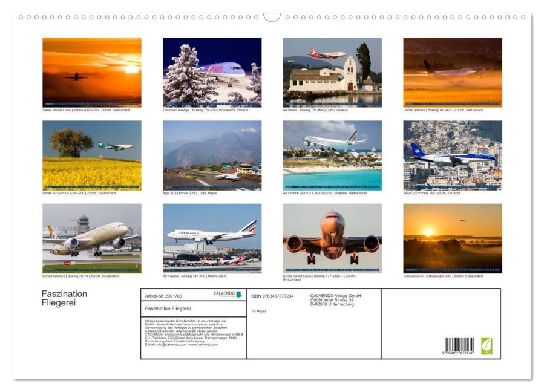Screen dimensions: 544x392
Task: Click the green eco leaf icon
Action: coord(487,346)
